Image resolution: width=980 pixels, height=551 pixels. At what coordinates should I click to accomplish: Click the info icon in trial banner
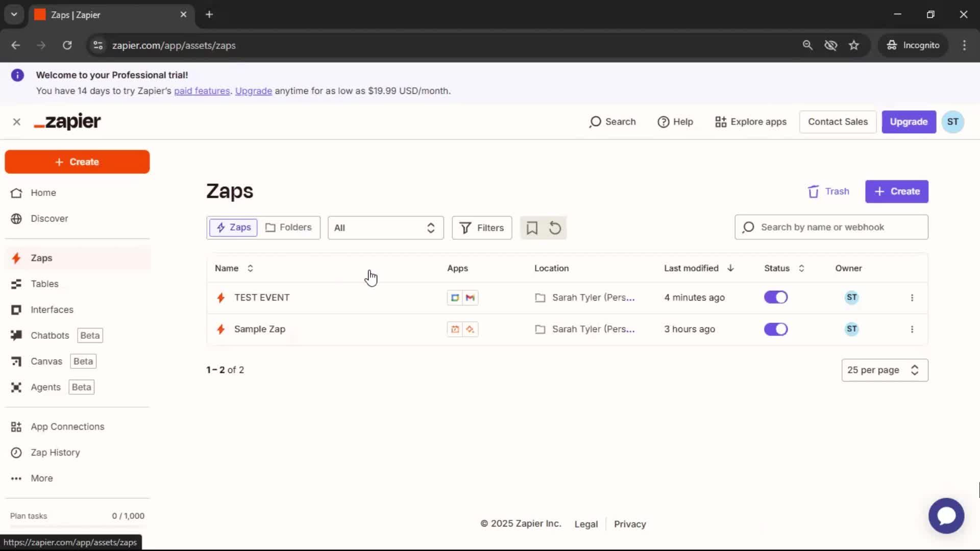(x=17, y=75)
